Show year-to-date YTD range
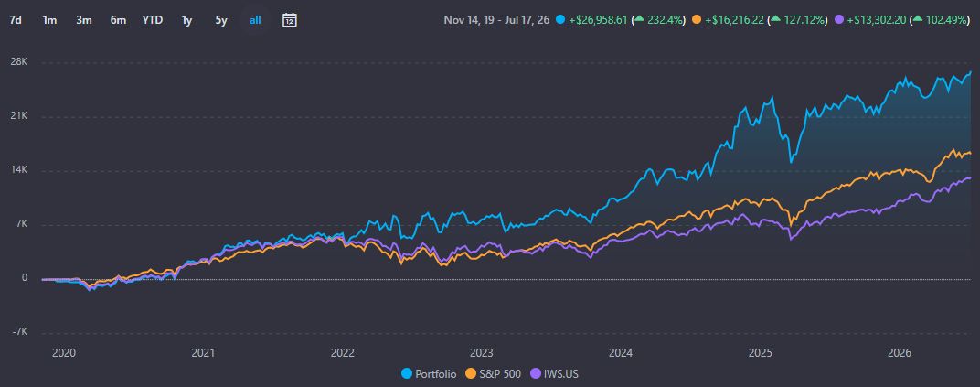The width and height of the screenshot is (980, 387). [x=153, y=20]
